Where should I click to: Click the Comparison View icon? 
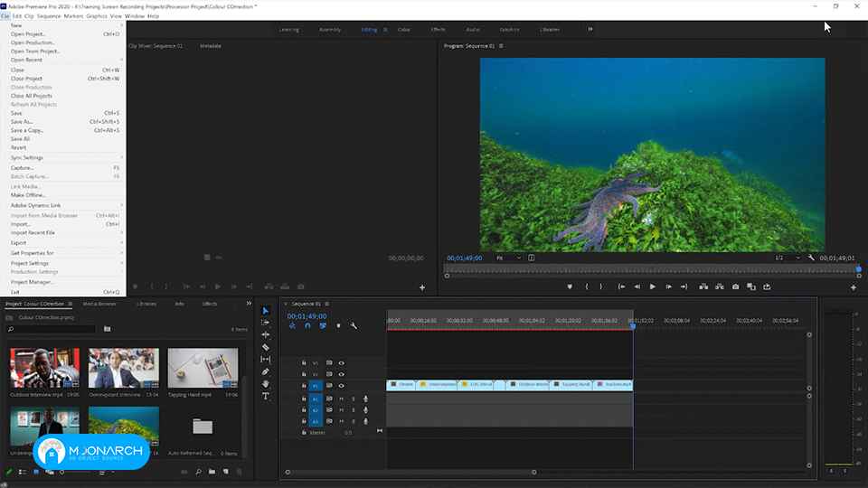(751, 286)
